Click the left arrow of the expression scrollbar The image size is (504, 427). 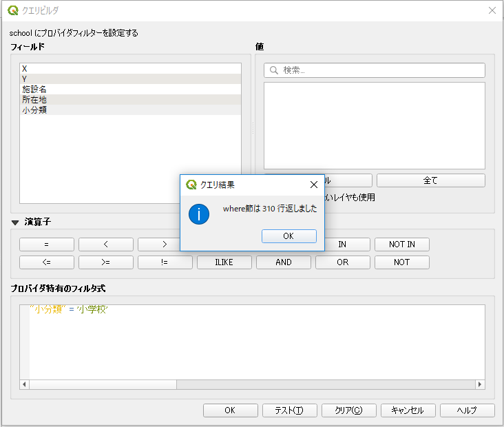tap(24, 384)
